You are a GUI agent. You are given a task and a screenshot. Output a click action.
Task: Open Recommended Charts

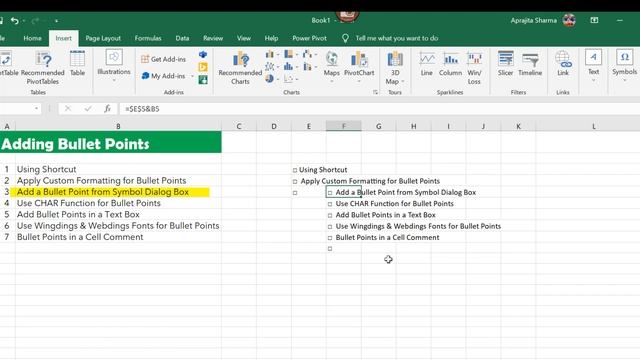pyautogui.click(x=240, y=68)
